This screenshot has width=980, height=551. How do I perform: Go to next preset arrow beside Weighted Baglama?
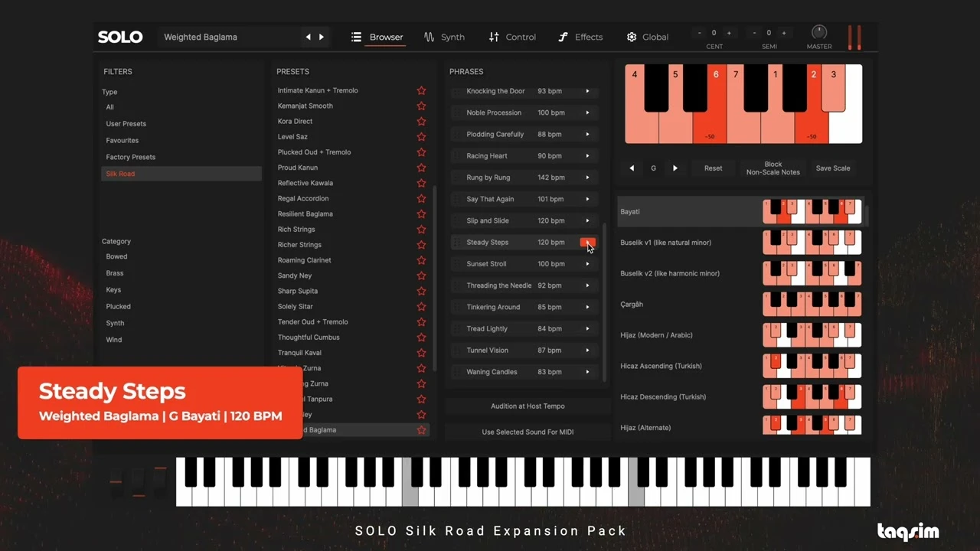(322, 37)
